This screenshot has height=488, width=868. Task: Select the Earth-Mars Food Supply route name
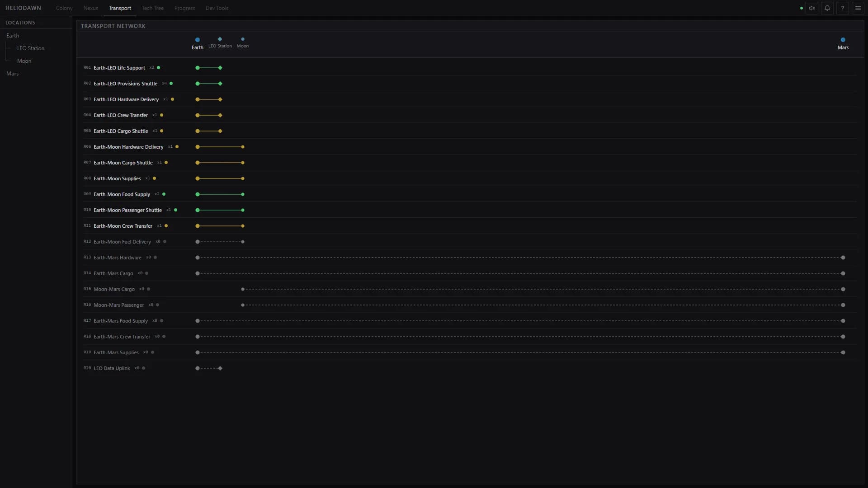(x=121, y=321)
